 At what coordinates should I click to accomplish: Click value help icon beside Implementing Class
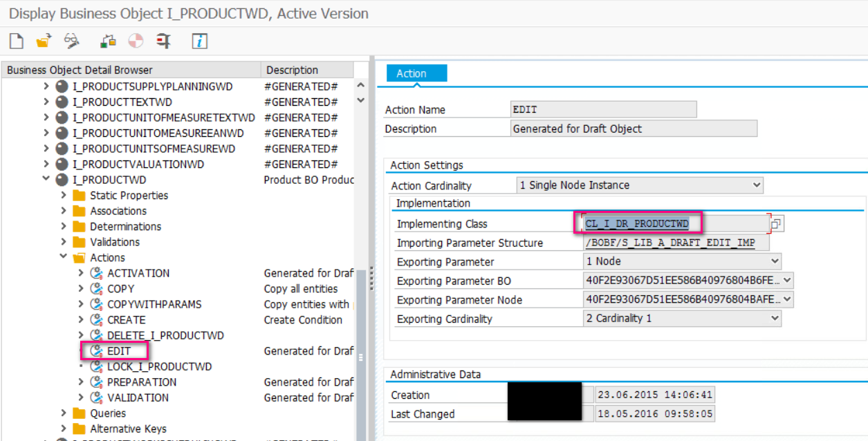pyautogui.click(x=777, y=224)
